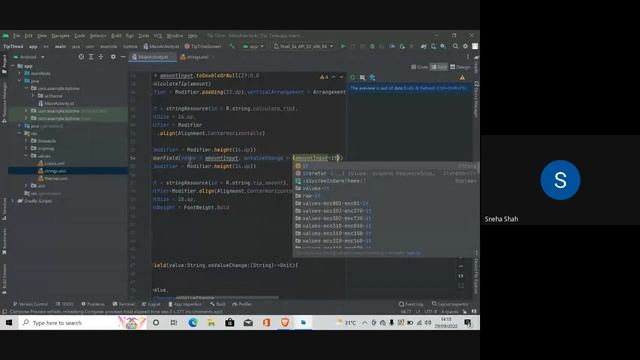
Task: Open the Event Log panel
Action: (x=411, y=304)
